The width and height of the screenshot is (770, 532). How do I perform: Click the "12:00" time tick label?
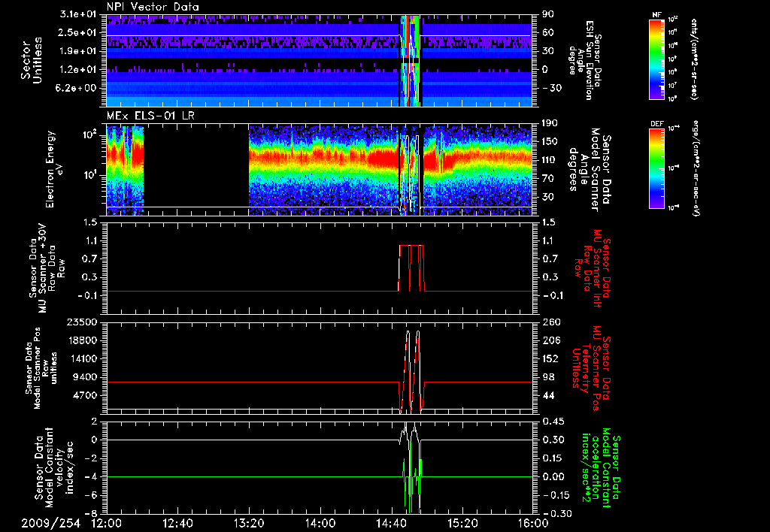107,523
